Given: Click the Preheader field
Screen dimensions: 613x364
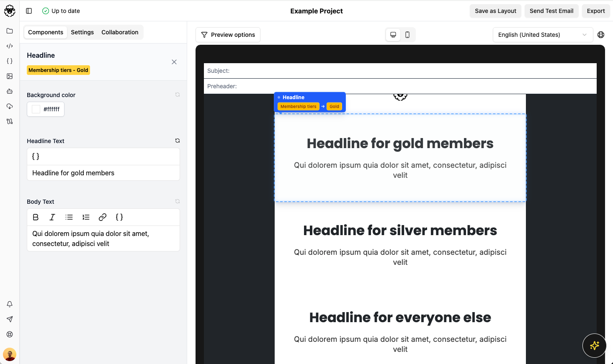Looking at the screenshot, I should [400, 86].
